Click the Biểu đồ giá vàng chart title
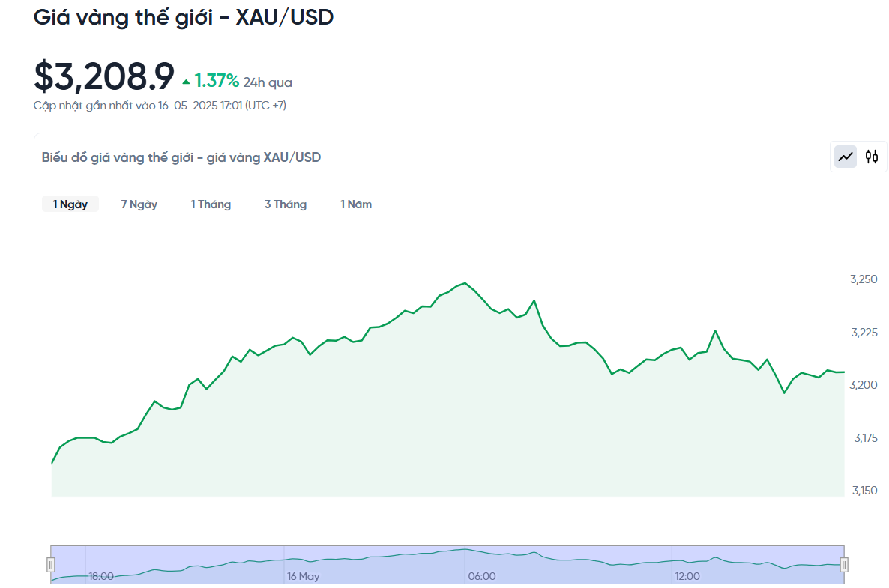This screenshot has width=889, height=588. click(181, 157)
